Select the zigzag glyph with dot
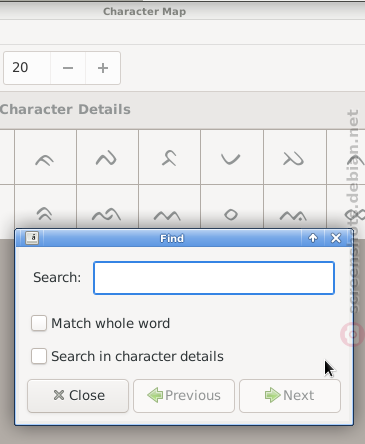This screenshot has width=365, height=444. 295,207
